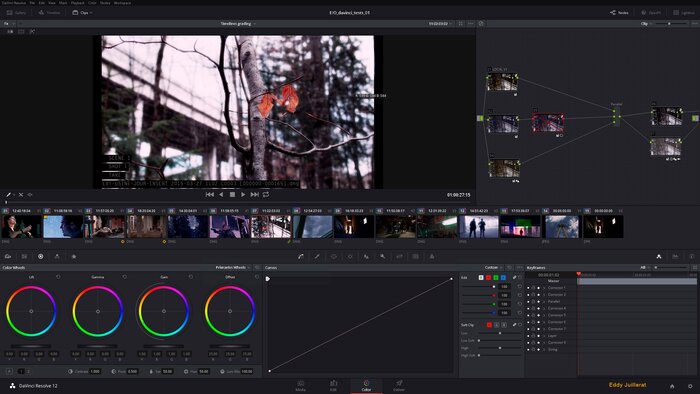Viewport: 700px width, 394px height.
Task: Switch to the Deliver page tab
Action: [x=399, y=386]
